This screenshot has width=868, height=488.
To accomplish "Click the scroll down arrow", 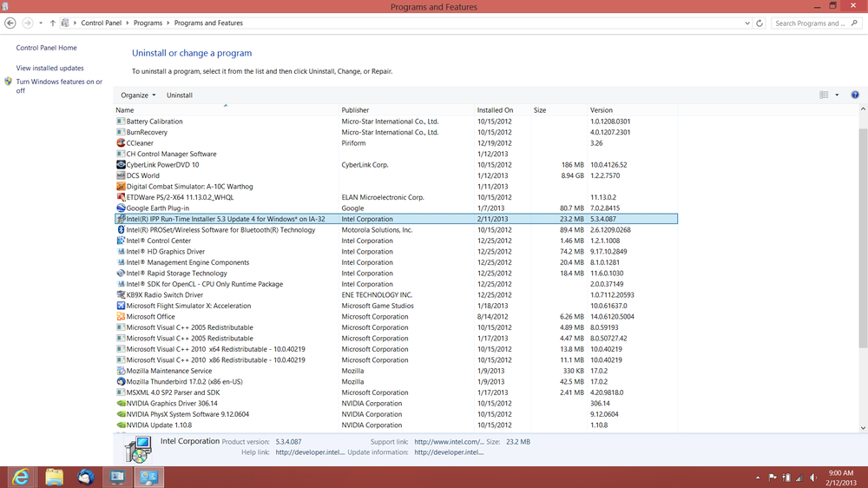I will click(863, 427).
